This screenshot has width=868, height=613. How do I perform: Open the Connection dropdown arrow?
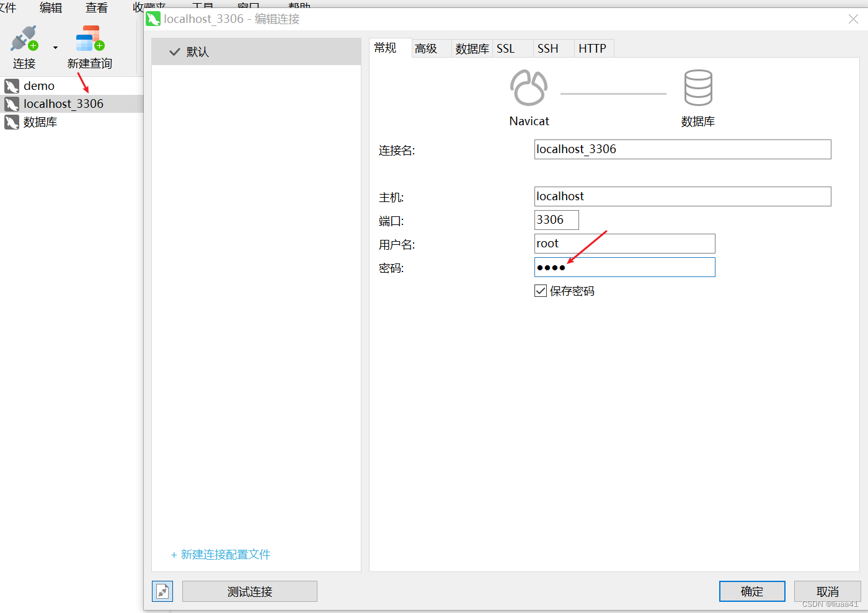click(55, 48)
